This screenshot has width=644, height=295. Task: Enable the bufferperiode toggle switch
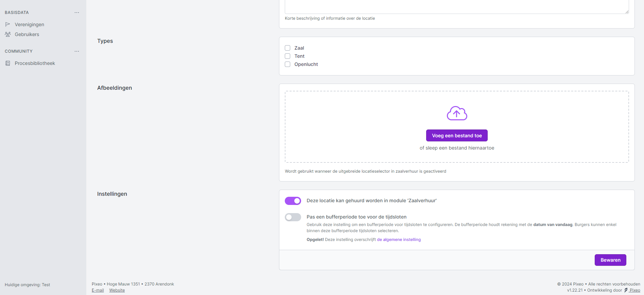pyautogui.click(x=293, y=217)
